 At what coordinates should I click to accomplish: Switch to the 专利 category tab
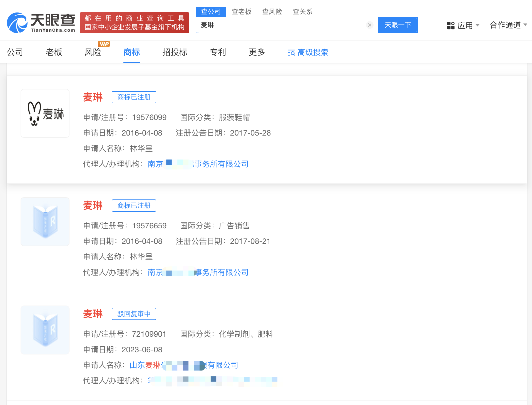click(x=218, y=52)
